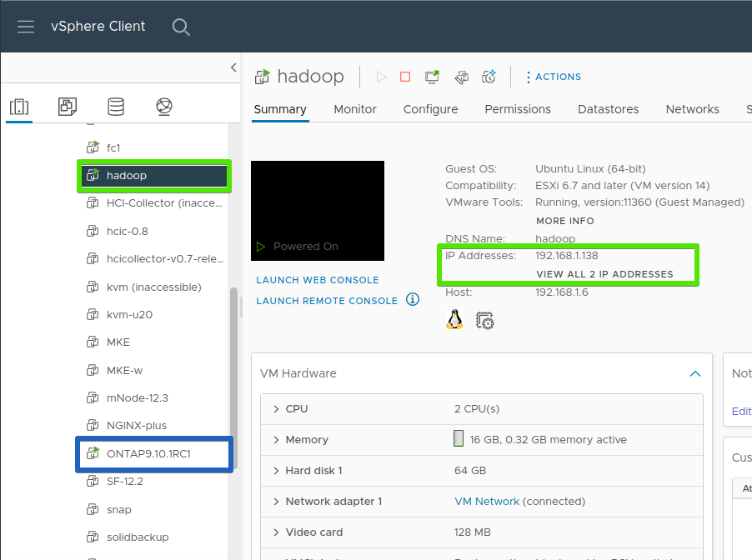
Task: Expand the CPU hardware row
Action: pyautogui.click(x=276, y=409)
